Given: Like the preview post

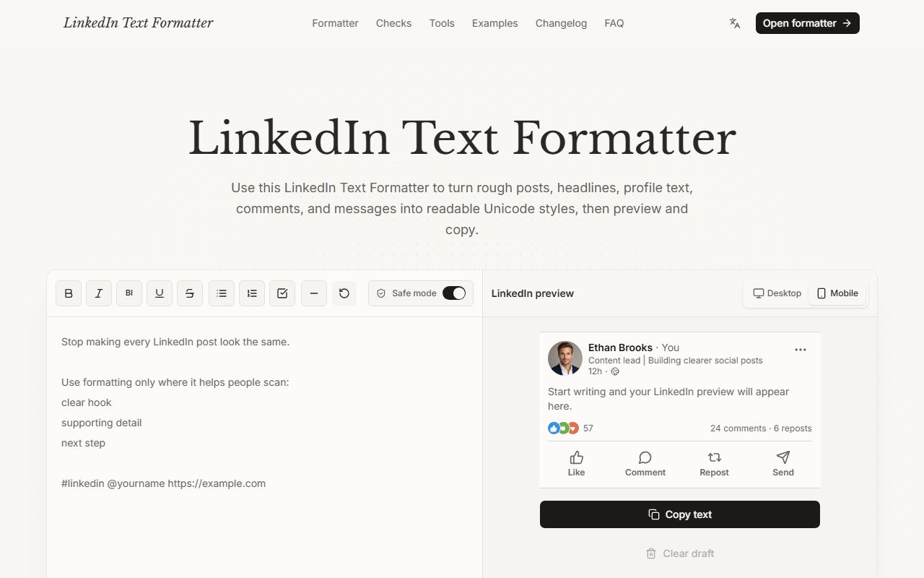Looking at the screenshot, I should click(576, 464).
